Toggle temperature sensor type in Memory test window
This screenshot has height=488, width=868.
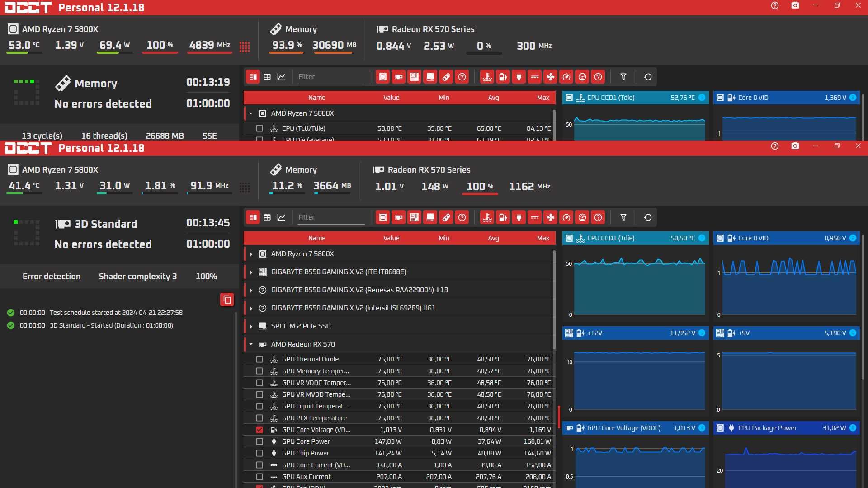point(487,77)
